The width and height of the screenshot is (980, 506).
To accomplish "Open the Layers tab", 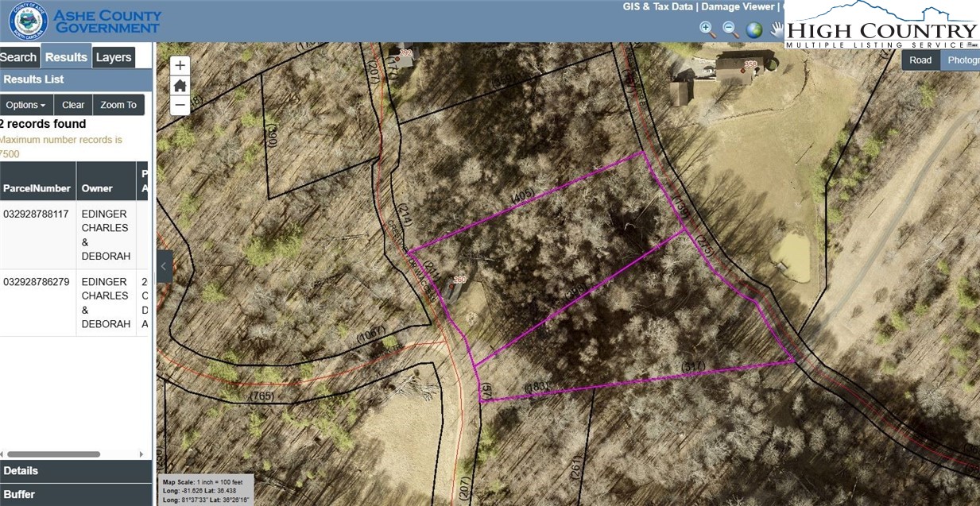I will point(114,57).
